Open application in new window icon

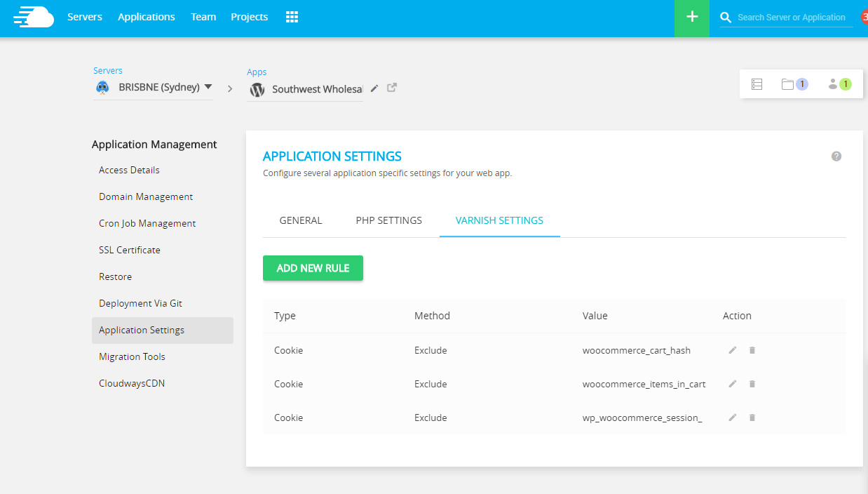[x=392, y=88]
